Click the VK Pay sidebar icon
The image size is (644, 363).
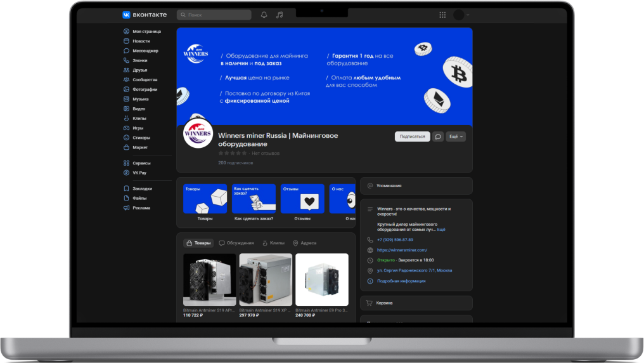(126, 173)
